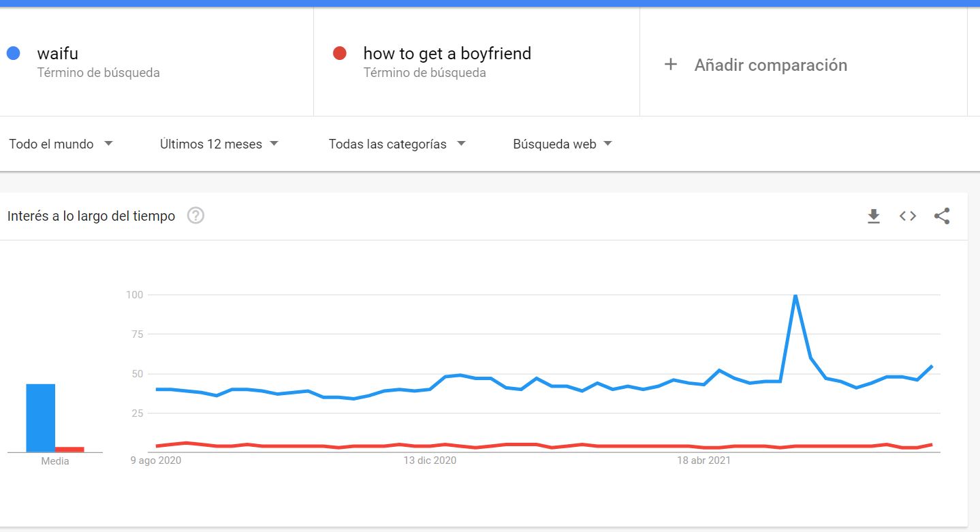
Task: Open the Todas las categorías dropdown
Action: (x=397, y=144)
